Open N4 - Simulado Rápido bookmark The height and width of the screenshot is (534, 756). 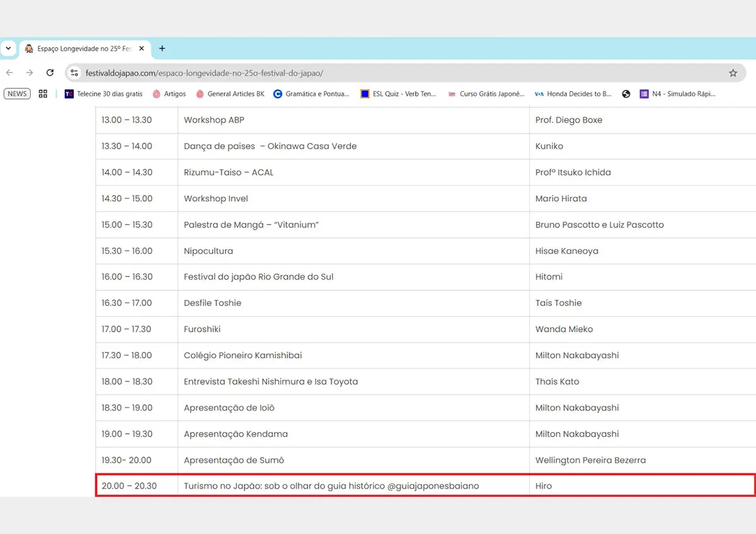pos(678,94)
